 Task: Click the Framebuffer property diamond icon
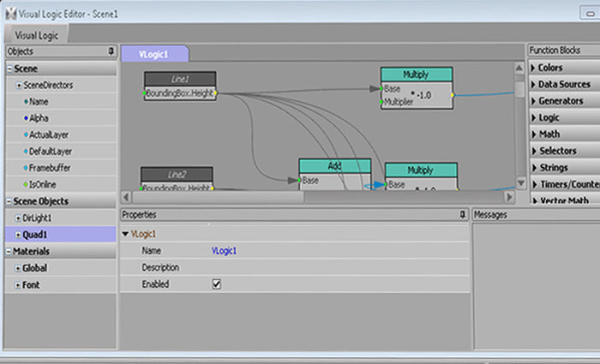(x=26, y=168)
